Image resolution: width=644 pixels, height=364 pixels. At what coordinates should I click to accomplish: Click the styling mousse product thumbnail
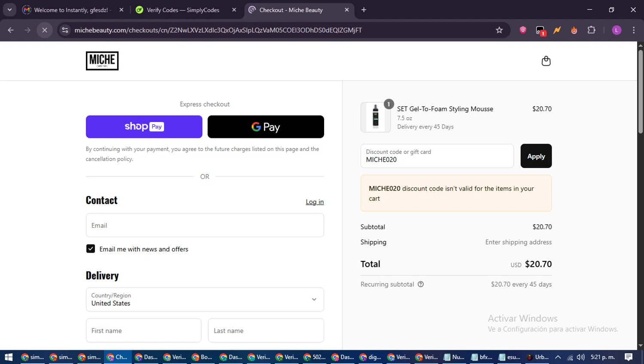(x=376, y=117)
